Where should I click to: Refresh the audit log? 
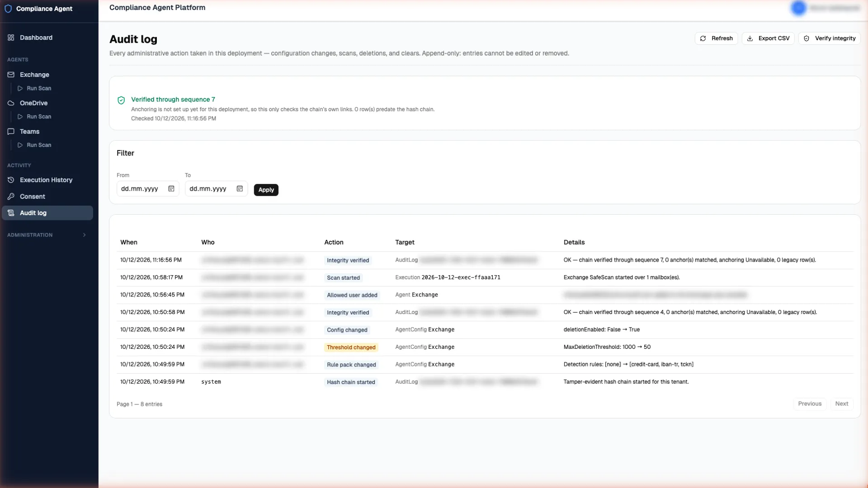(x=716, y=38)
